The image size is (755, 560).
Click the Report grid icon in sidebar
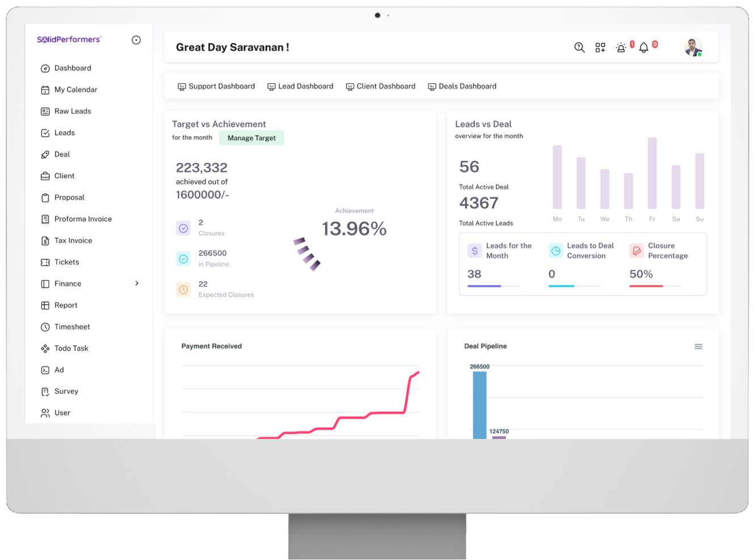45,305
